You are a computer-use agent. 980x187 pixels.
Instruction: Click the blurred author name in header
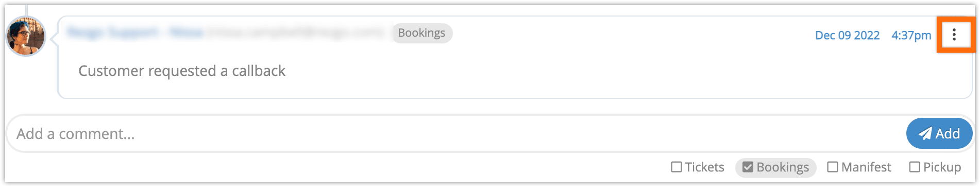[136, 33]
